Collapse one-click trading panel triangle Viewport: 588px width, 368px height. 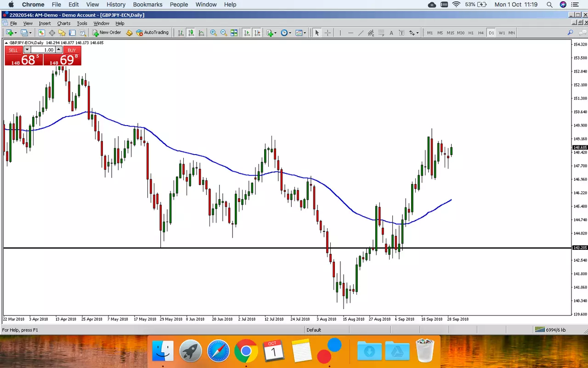[6, 43]
